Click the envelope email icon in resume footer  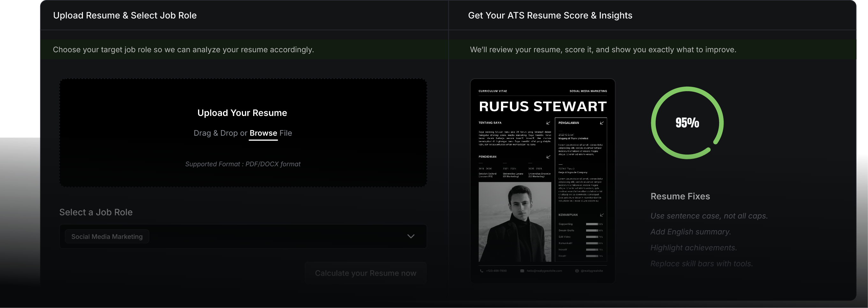(x=522, y=271)
